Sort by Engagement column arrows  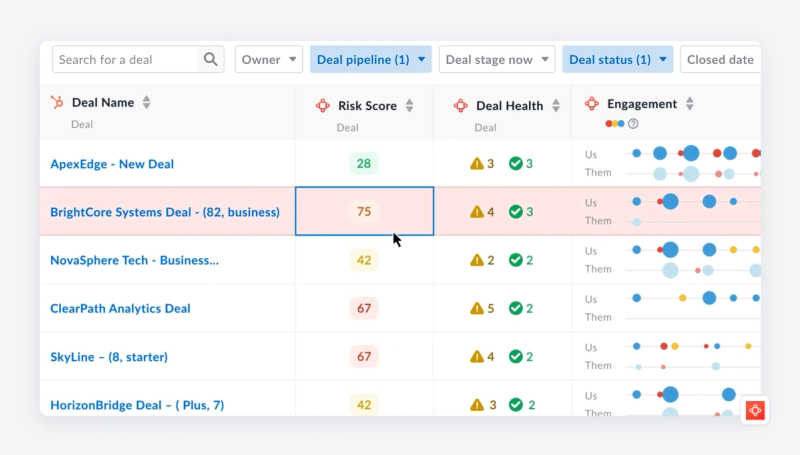(x=690, y=104)
